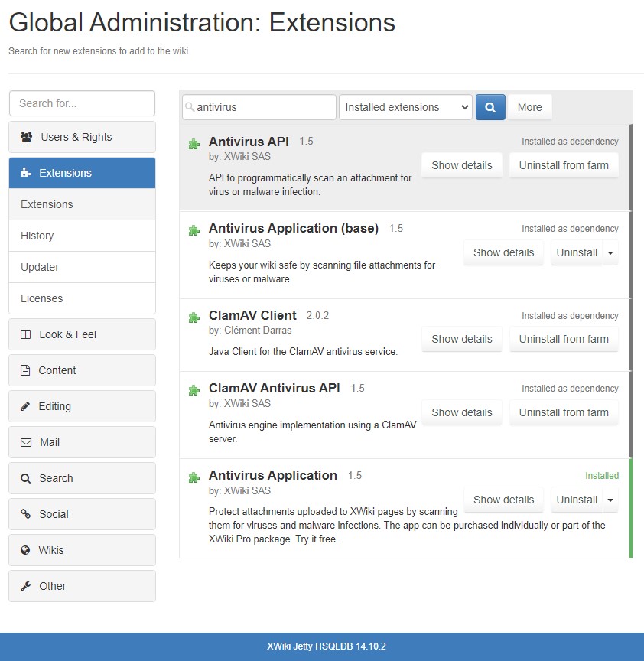Image resolution: width=644 pixels, height=661 pixels.
Task: Collapse the active Extensions section header
Action: (x=82, y=173)
